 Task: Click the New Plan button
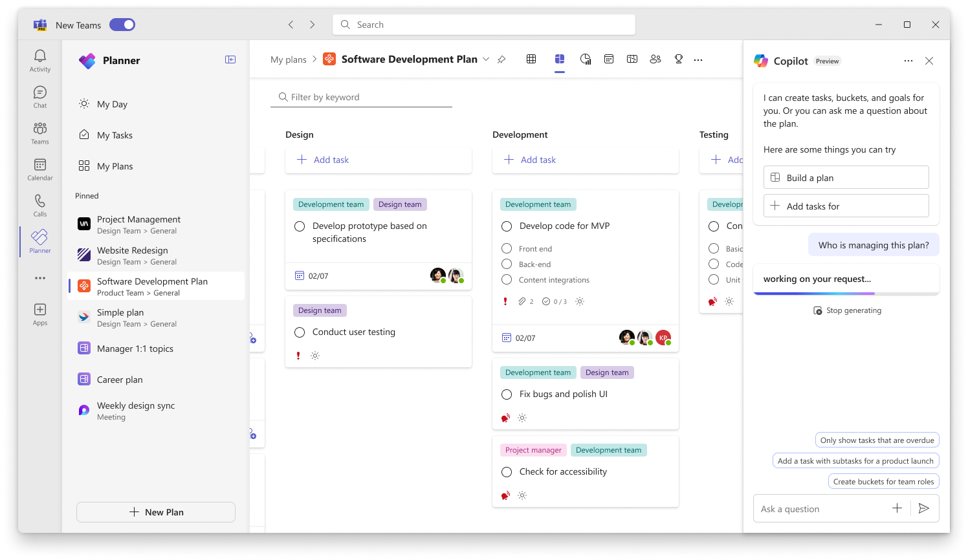click(x=155, y=512)
